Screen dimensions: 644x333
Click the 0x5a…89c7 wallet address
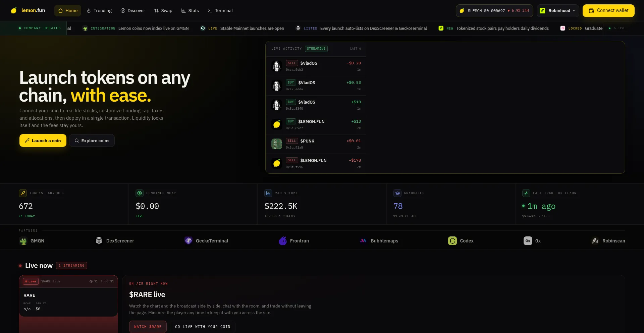(294, 128)
